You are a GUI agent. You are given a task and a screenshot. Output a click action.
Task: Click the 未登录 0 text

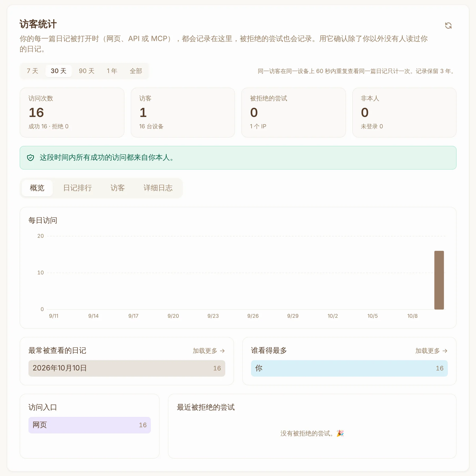coord(372,126)
